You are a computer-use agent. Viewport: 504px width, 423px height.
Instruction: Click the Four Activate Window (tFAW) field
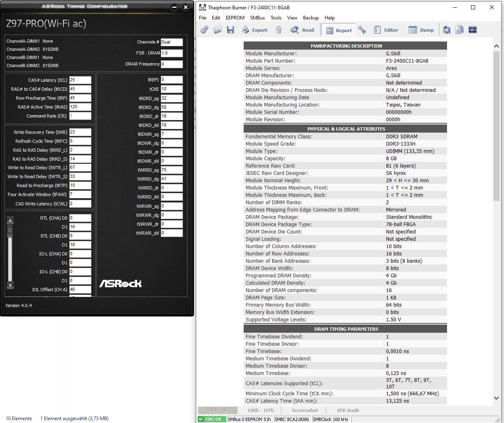[80, 194]
